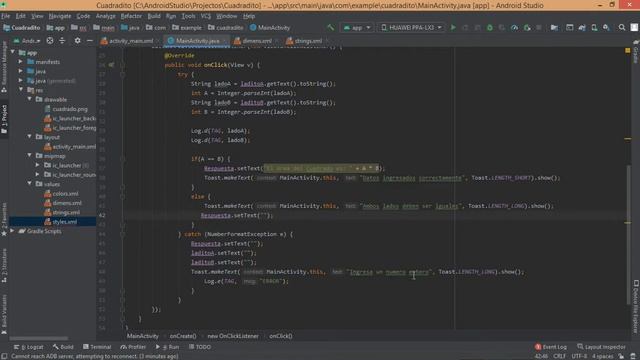Click the gutter override icon beside onClick

coord(111,65)
